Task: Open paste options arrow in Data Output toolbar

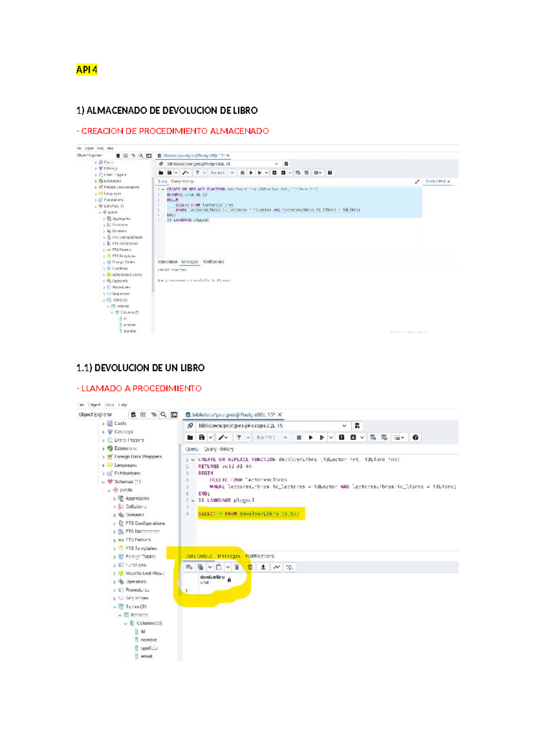Action: tap(227, 567)
